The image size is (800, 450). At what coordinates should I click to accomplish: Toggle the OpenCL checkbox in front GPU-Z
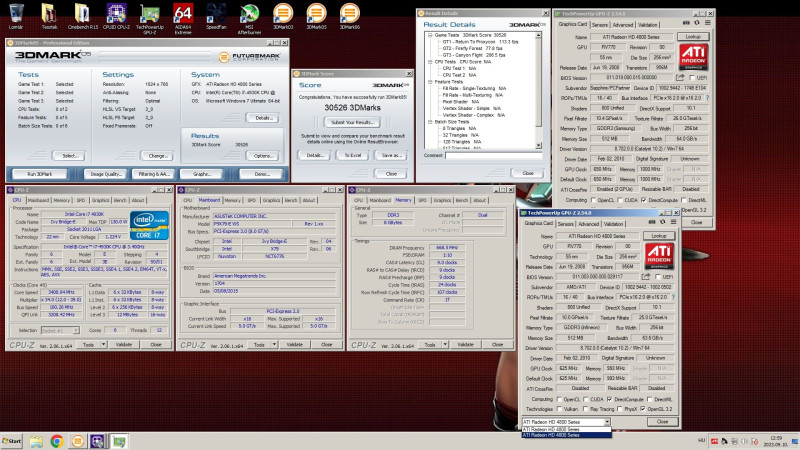click(560, 399)
